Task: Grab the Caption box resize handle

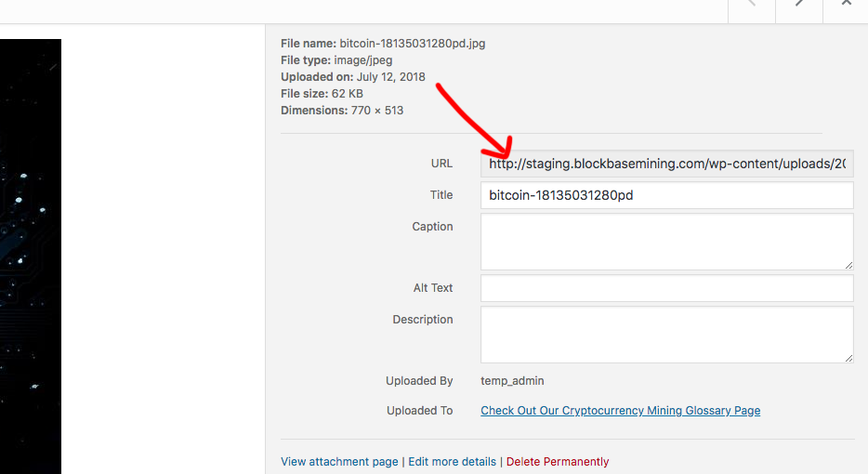Action: pos(848,265)
